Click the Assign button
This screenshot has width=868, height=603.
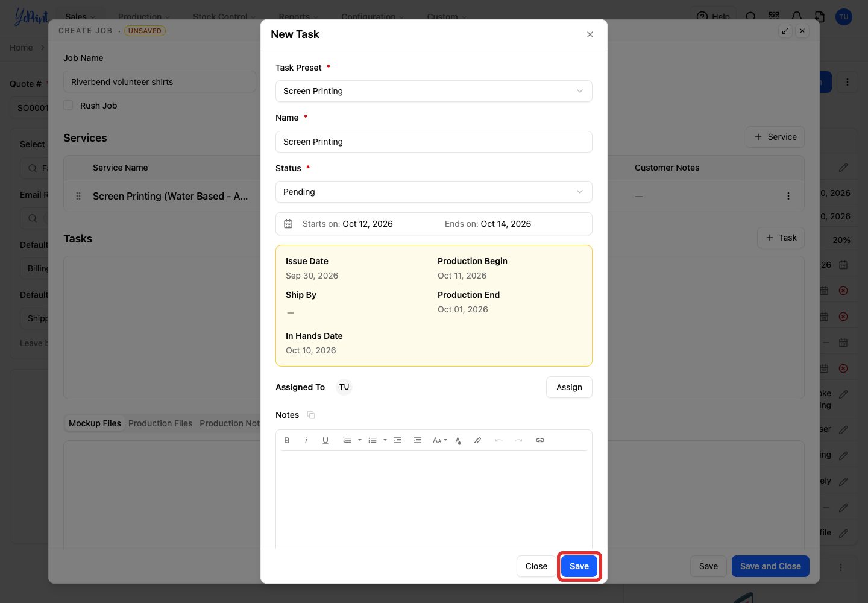(x=569, y=387)
